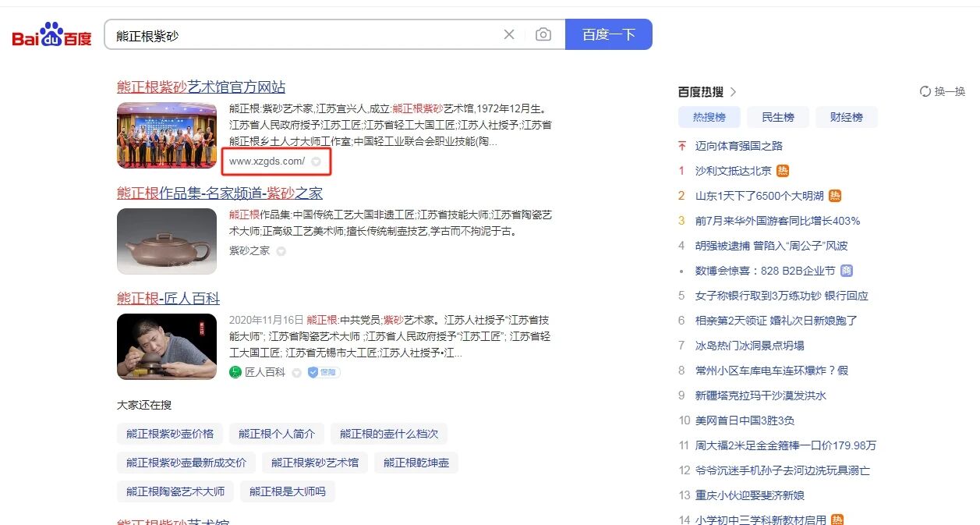This screenshot has width=980, height=525.
Task: Search related term 熊正根紫砂艺术馆
Action: tap(315, 463)
